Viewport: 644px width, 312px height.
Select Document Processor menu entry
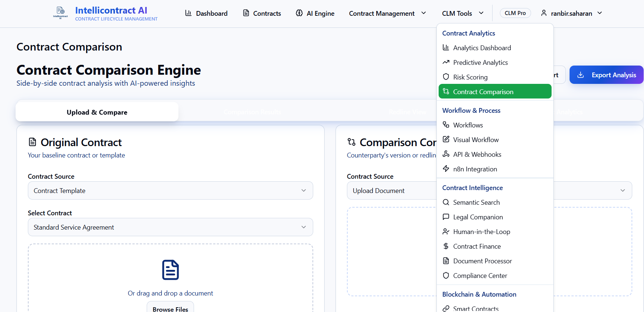[x=495, y=261]
